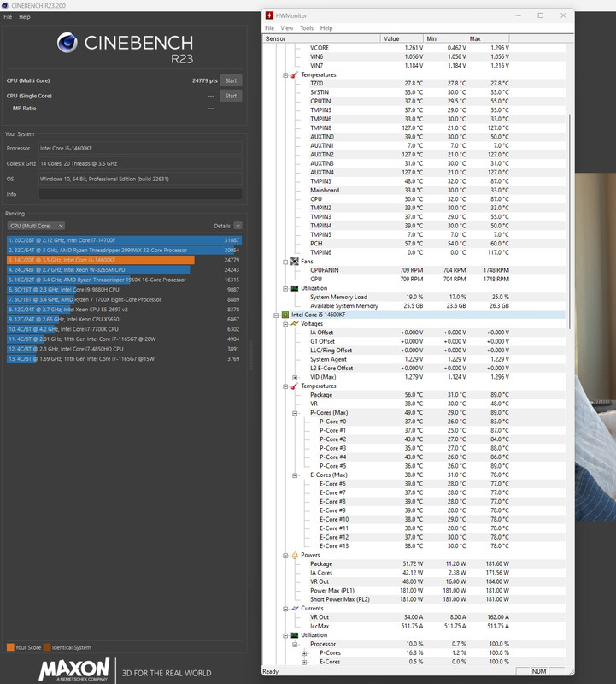
Task: Click the Intel Core i5 14600KF chip icon
Action: point(285,315)
